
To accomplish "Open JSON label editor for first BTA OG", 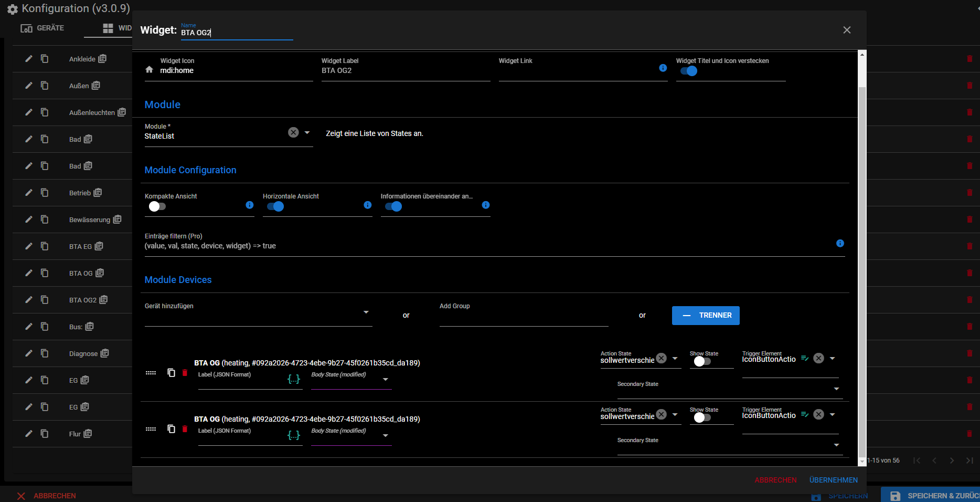I will (x=294, y=379).
